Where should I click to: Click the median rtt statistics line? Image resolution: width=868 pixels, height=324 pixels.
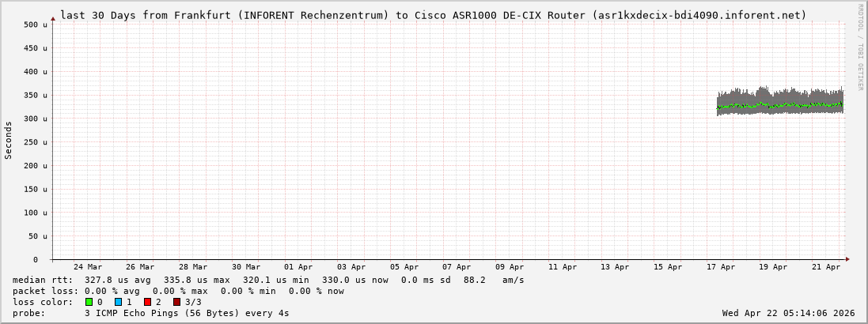tap(268, 280)
